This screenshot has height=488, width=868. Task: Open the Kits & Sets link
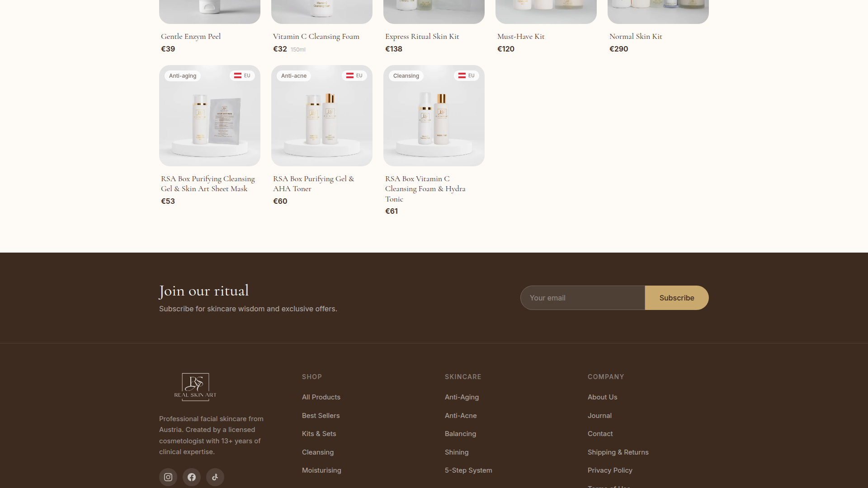(x=319, y=434)
